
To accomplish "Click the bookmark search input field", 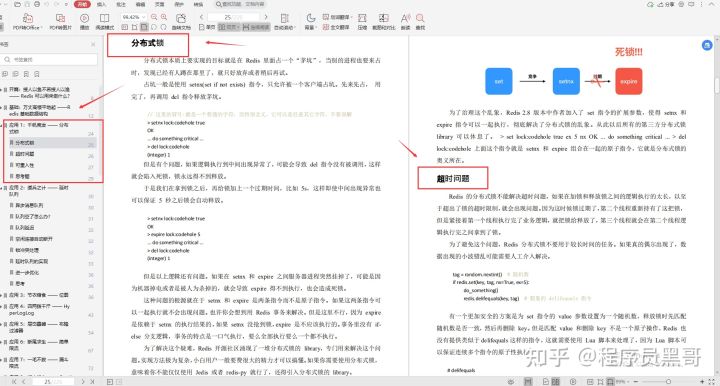I will (50, 59).
